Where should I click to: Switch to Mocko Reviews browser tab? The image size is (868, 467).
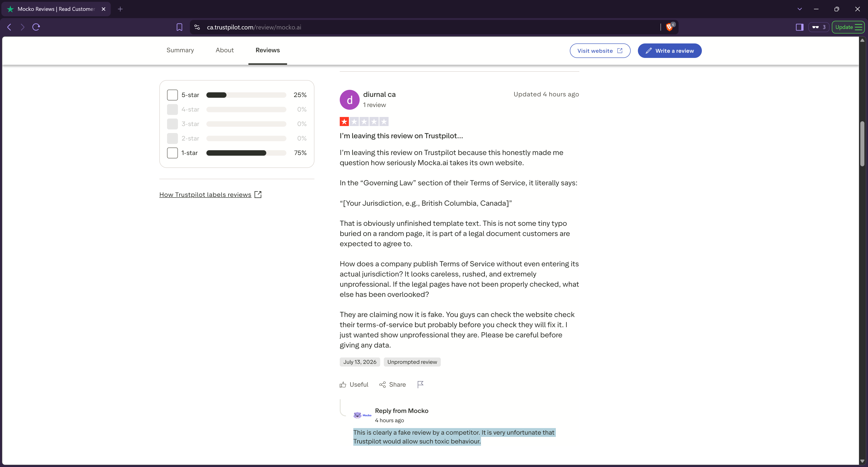point(56,9)
